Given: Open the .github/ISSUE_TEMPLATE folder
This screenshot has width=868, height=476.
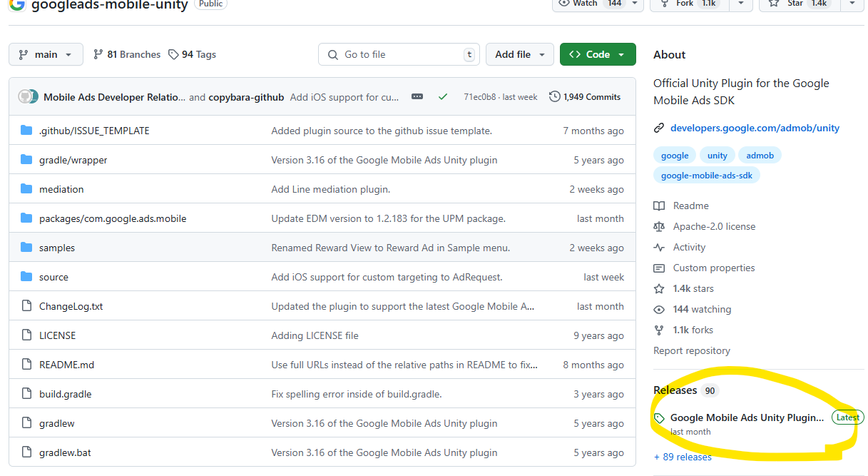Looking at the screenshot, I should click(94, 131).
